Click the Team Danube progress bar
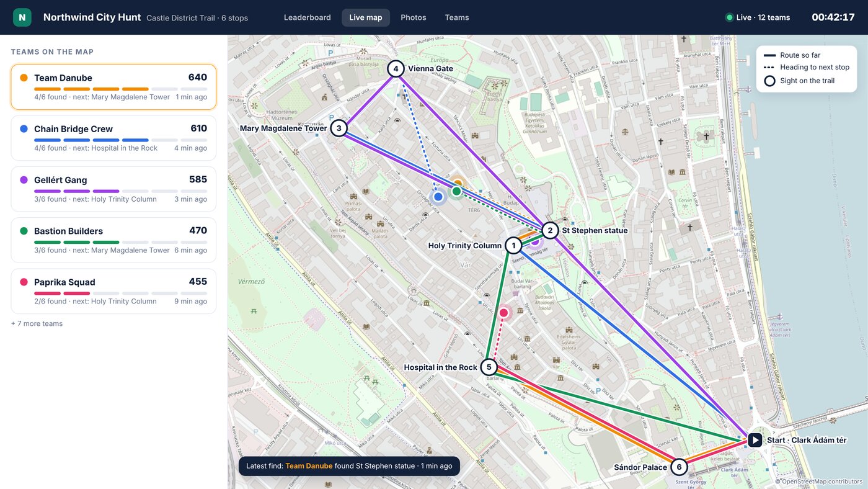This screenshot has width=868, height=489. click(x=120, y=89)
